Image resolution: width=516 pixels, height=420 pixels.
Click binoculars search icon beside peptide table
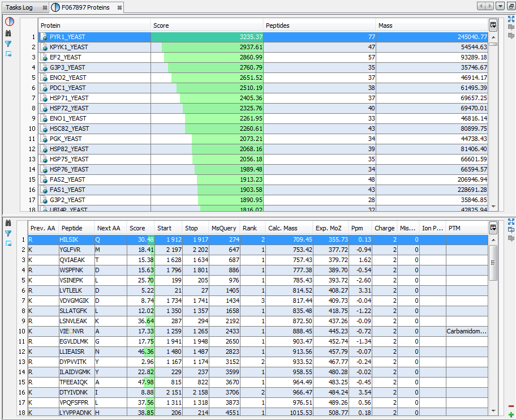tap(8, 223)
